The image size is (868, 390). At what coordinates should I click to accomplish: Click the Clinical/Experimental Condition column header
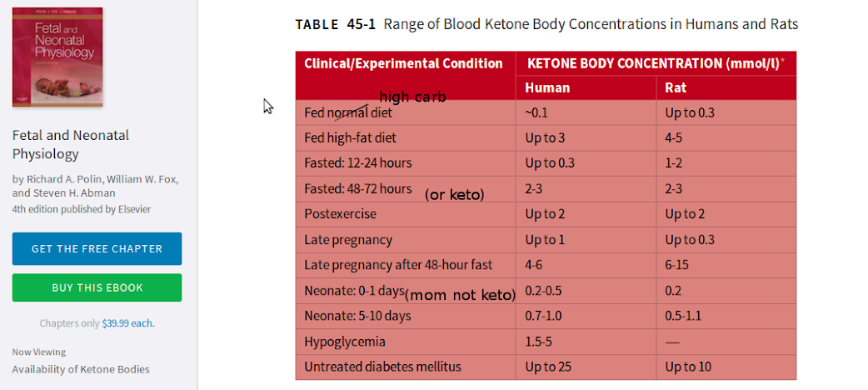coord(403,63)
